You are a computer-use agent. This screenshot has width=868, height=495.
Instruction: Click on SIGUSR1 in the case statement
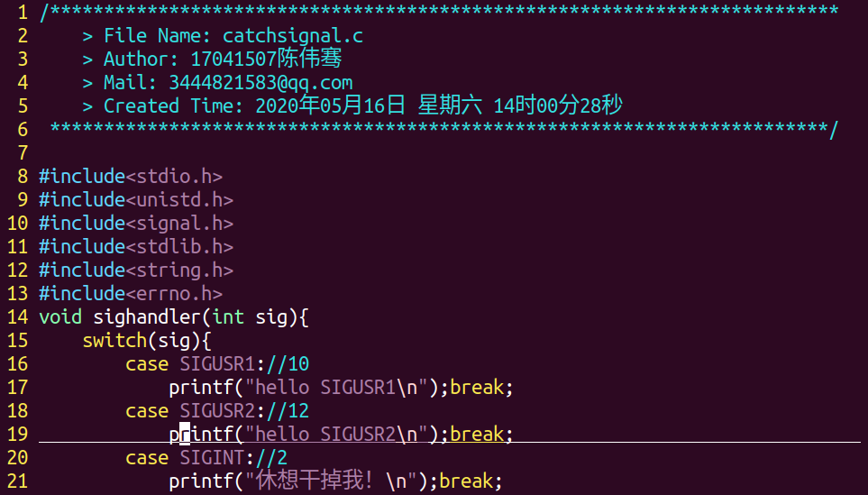(x=217, y=364)
